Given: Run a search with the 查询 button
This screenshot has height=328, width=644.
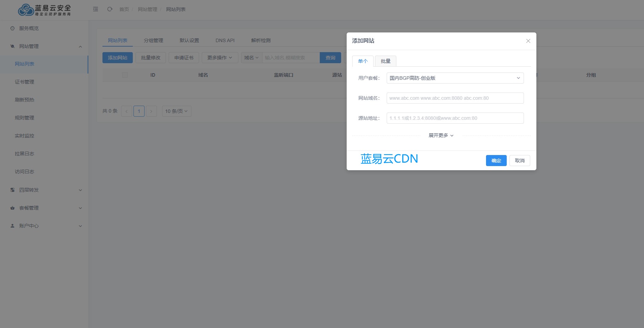Looking at the screenshot, I should coord(330,58).
